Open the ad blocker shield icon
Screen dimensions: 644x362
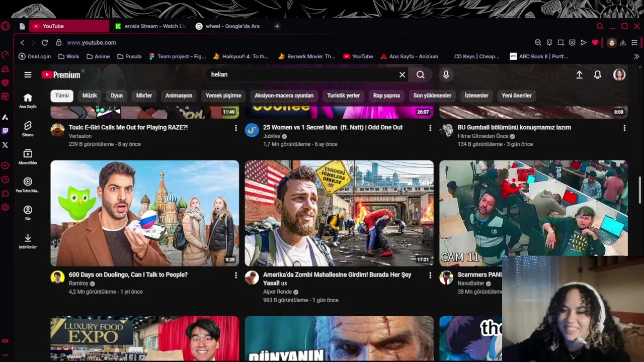[572, 43]
